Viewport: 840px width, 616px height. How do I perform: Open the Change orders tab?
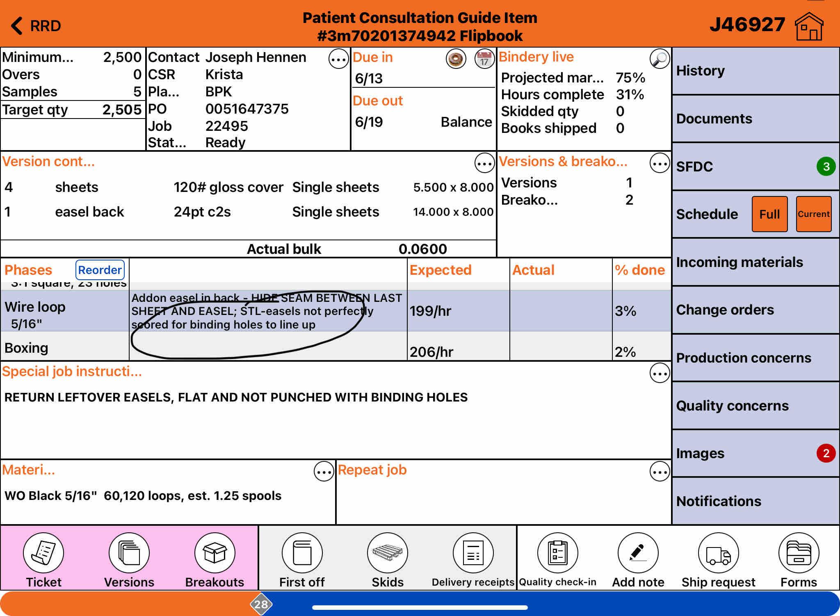[x=755, y=310]
